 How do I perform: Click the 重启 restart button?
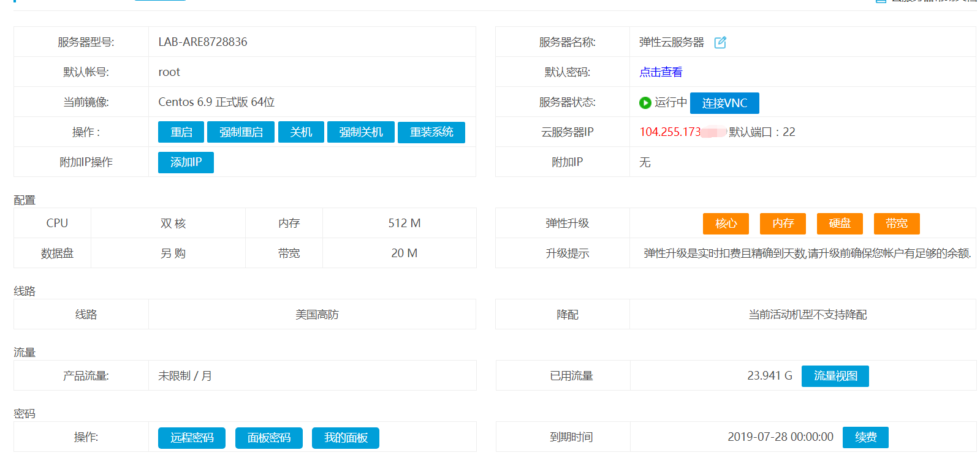click(x=181, y=132)
